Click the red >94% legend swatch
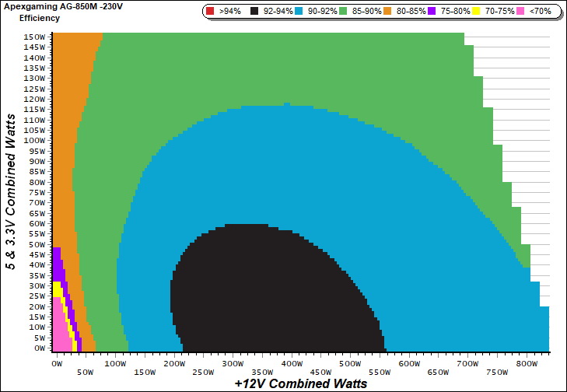 (210, 12)
